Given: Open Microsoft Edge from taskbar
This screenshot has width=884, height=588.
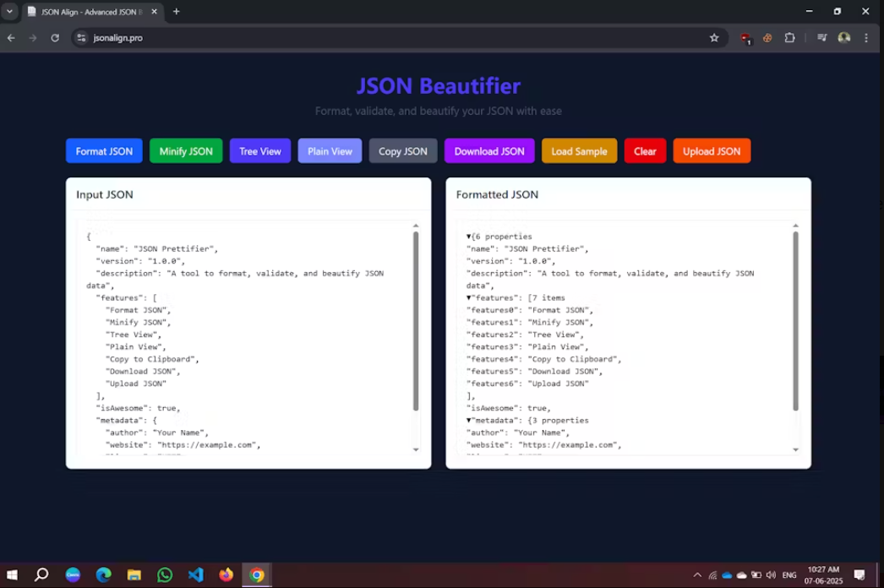Looking at the screenshot, I should pyautogui.click(x=104, y=575).
